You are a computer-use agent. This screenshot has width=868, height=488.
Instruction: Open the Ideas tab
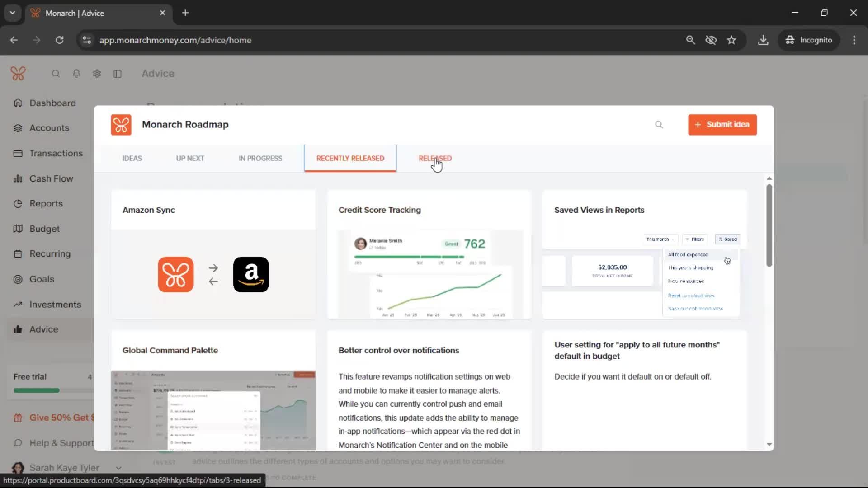pos(132,158)
